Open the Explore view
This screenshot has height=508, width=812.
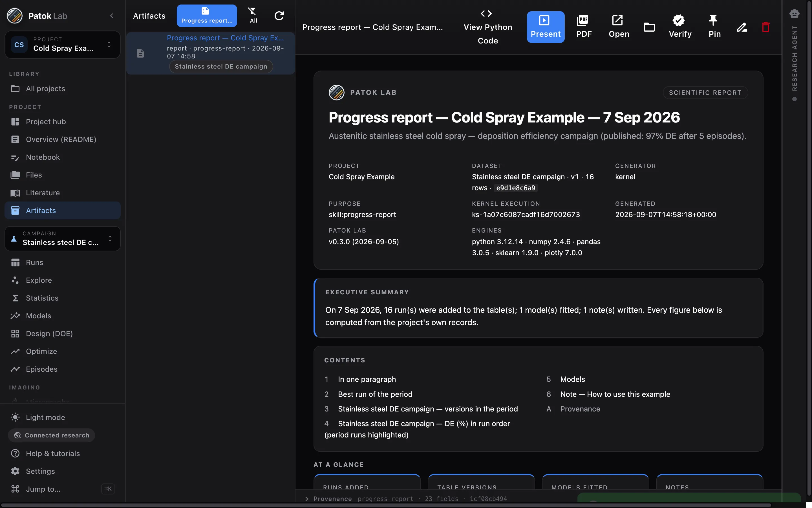pyautogui.click(x=62, y=280)
